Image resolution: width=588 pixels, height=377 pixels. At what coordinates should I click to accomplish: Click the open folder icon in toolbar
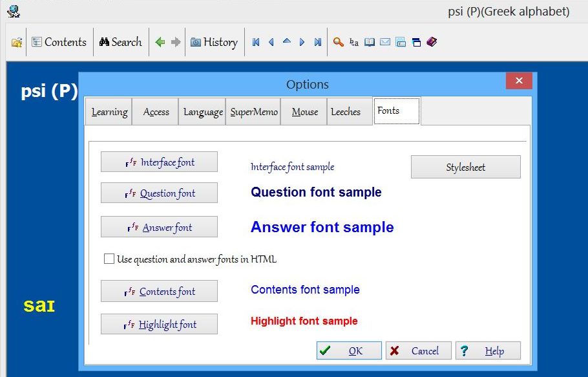pyautogui.click(x=17, y=43)
